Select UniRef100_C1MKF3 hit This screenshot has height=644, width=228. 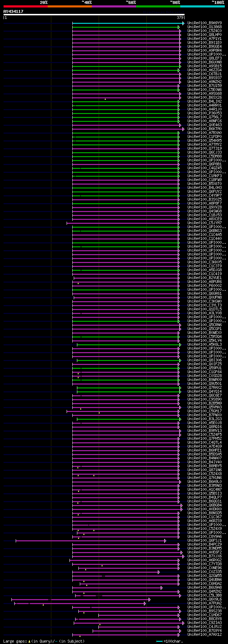(205, 176)
